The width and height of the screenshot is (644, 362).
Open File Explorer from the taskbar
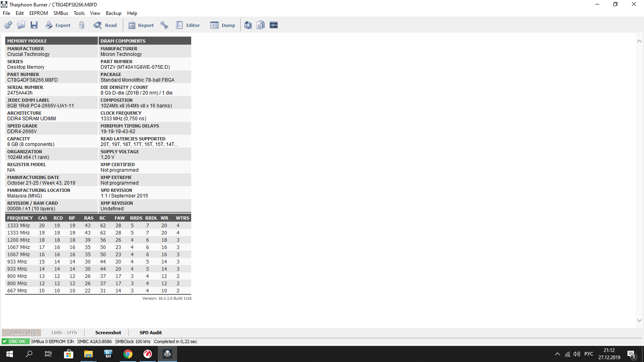[x=88, y=354]
